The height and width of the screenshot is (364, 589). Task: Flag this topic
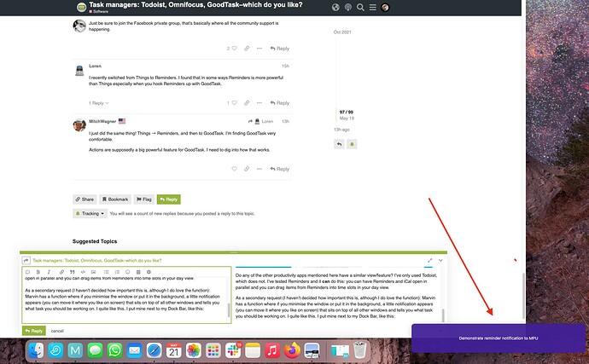(x=144, y=199)
